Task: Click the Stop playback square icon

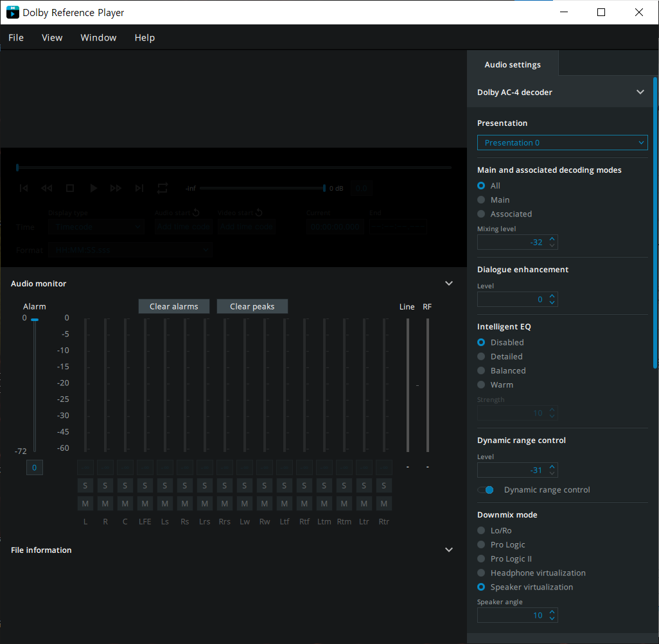Action: [x=70, y=188]
